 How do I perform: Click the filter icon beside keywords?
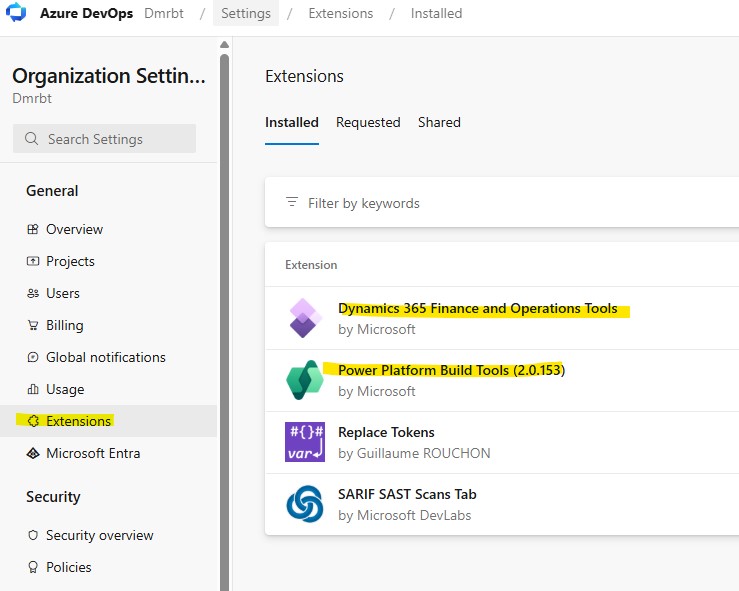tap(292, 202)
